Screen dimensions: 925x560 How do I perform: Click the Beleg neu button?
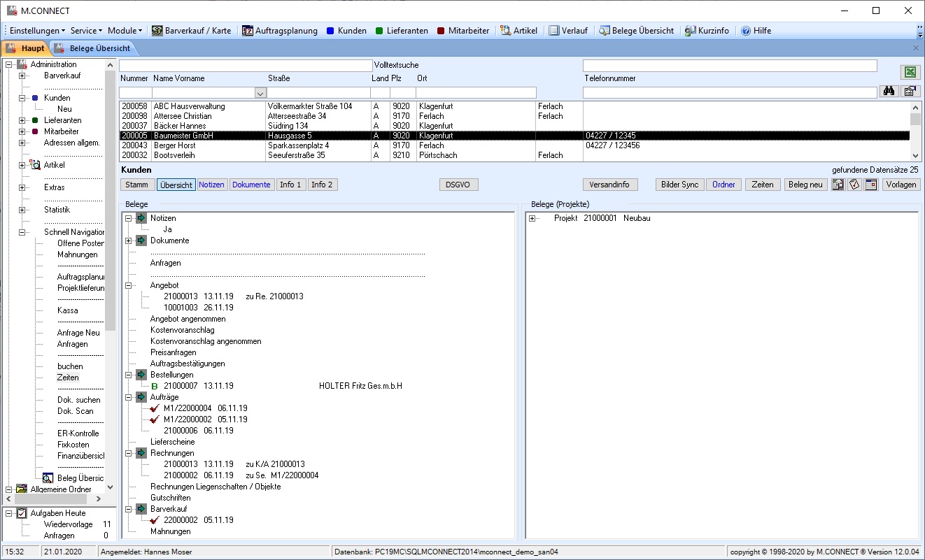click(x=805, y=185)
